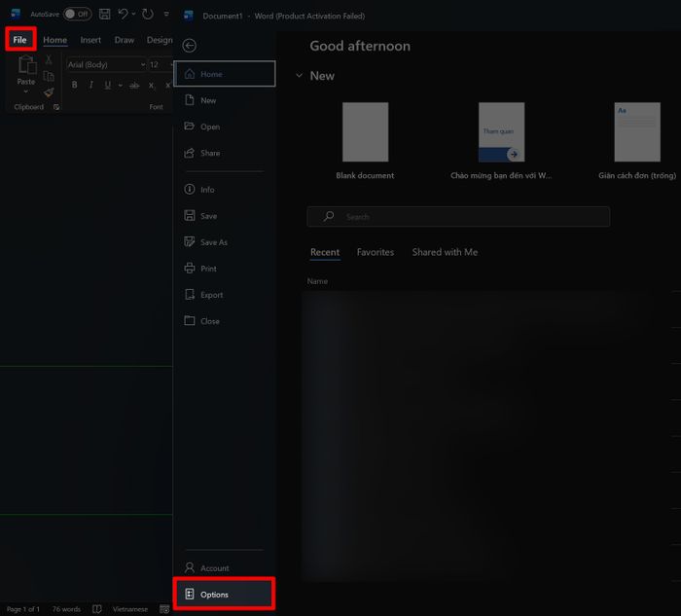The height and width of the screenshot is (616, 681).
Task: Toggle the AutoSave switch
Action: (x=77, y=14)
